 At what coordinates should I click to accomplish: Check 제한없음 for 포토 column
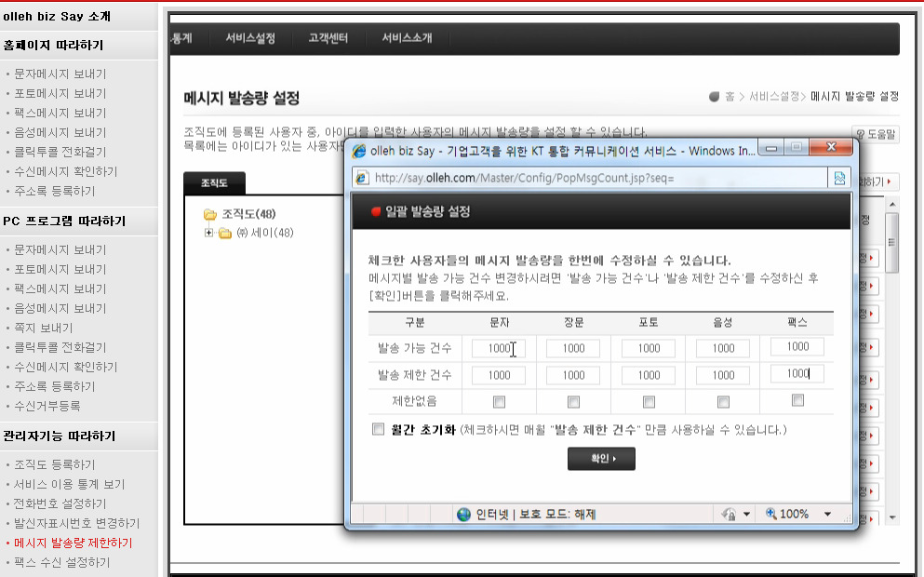point(649,402)
